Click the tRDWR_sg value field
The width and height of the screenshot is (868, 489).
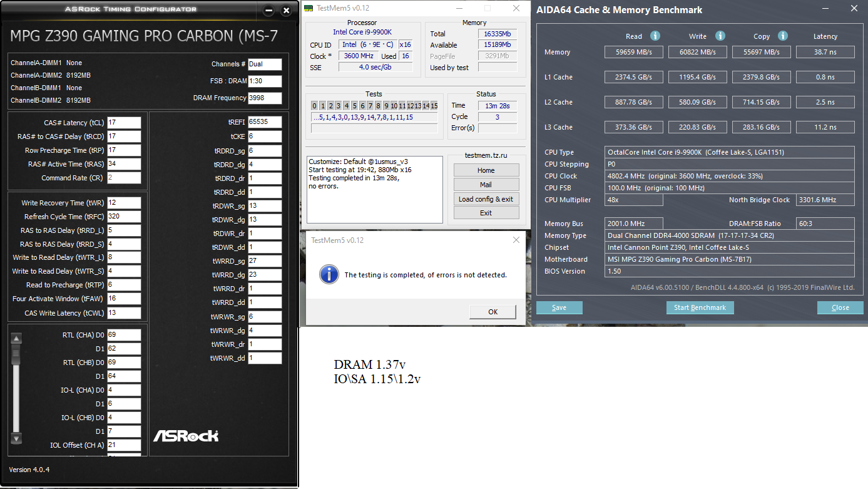pyautogui.click(x=265, y=206)
